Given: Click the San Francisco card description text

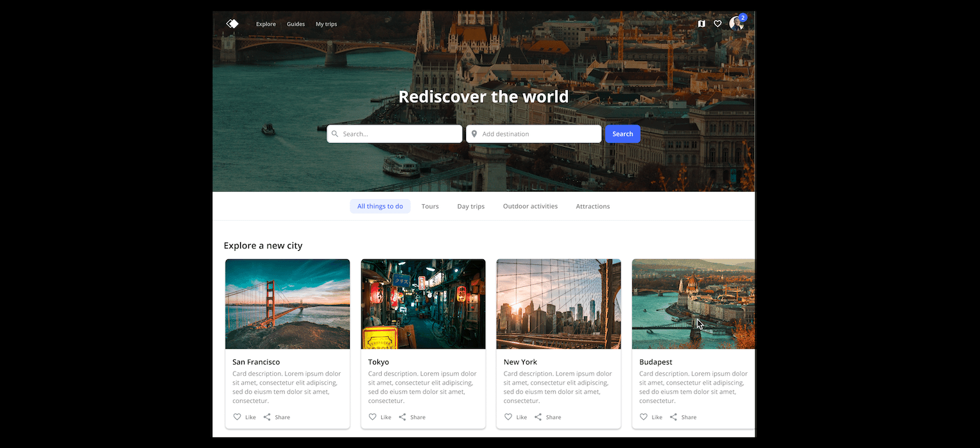Looking at the screenshot, I should pyautogui.click(x=287, y=387).
